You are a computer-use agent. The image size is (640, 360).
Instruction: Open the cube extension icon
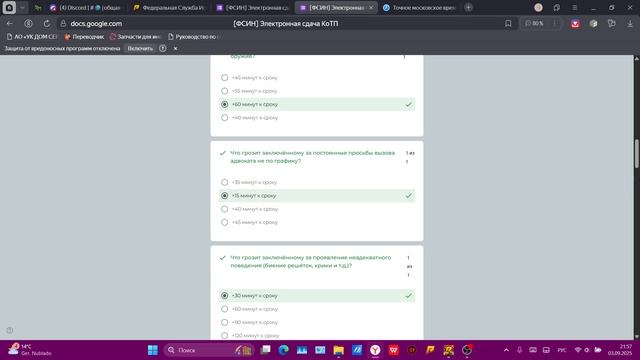point(593,24)
